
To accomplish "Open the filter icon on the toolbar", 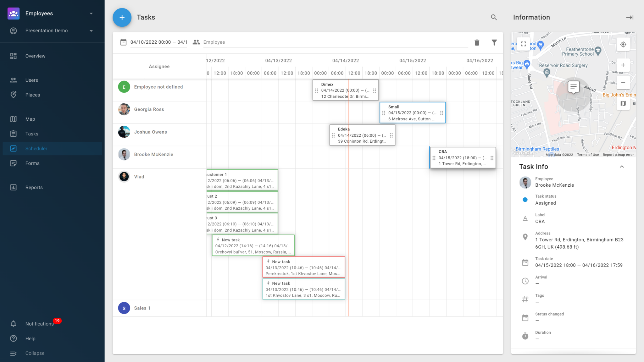I will pos(494,42).
